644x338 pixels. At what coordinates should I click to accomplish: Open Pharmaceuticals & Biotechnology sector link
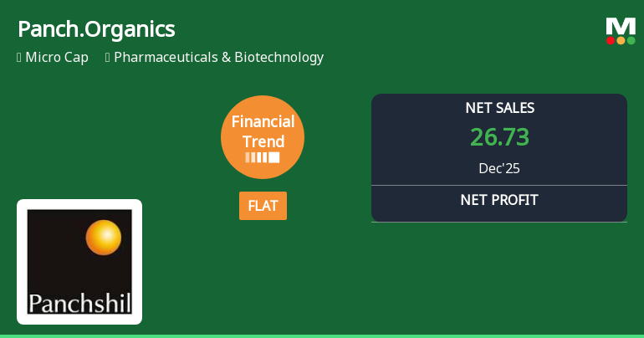tap(218, 58)
